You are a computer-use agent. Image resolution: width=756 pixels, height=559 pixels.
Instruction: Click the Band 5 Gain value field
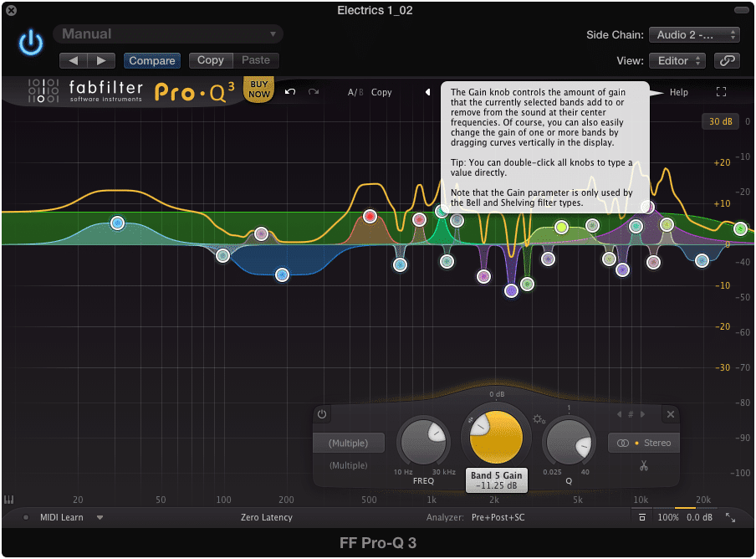tap(497, 480)
